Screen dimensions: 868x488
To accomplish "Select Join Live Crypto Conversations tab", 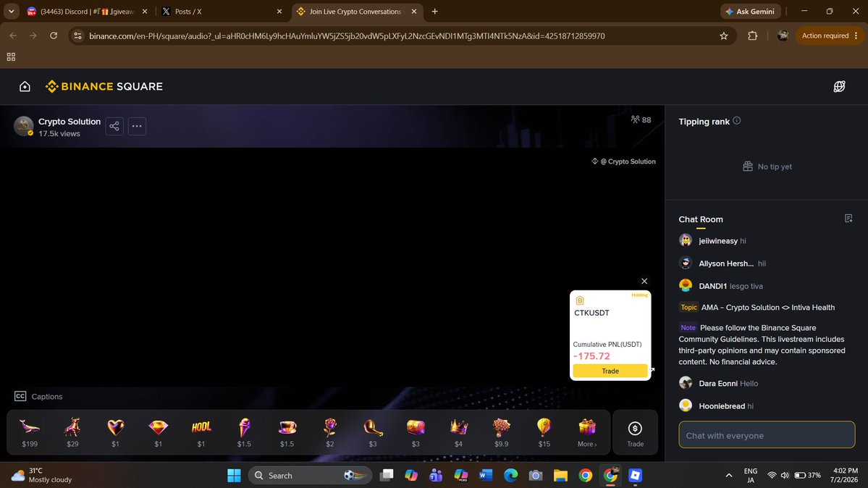I will pyautogui.click(x=355, y=11).
